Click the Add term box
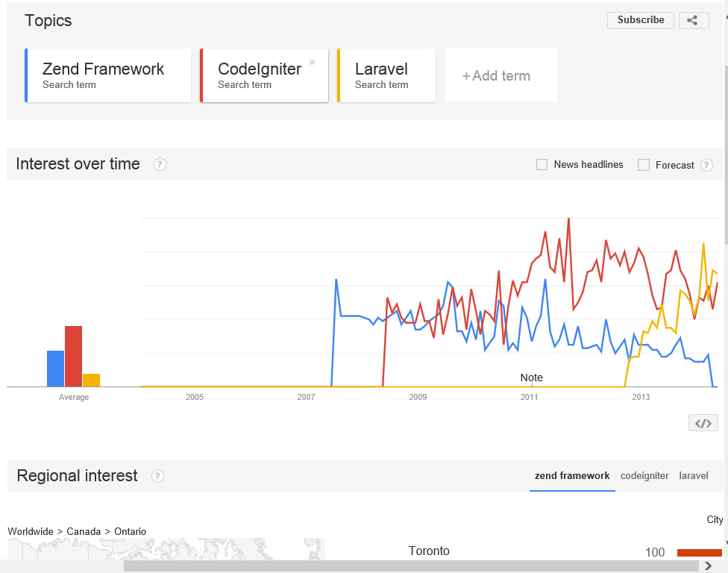The height and width of the screenshot is (573, 728). [x=501, y=75]
